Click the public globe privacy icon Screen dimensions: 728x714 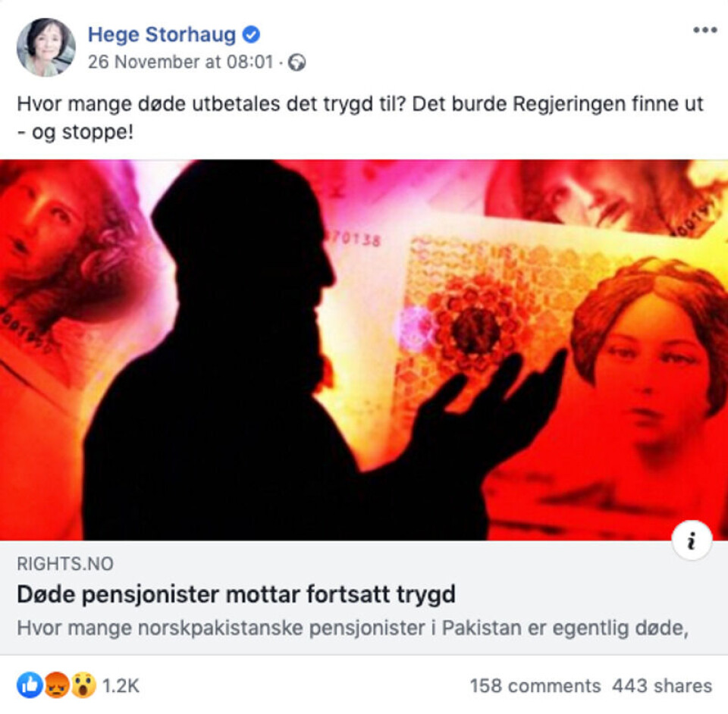coord(297,63)
